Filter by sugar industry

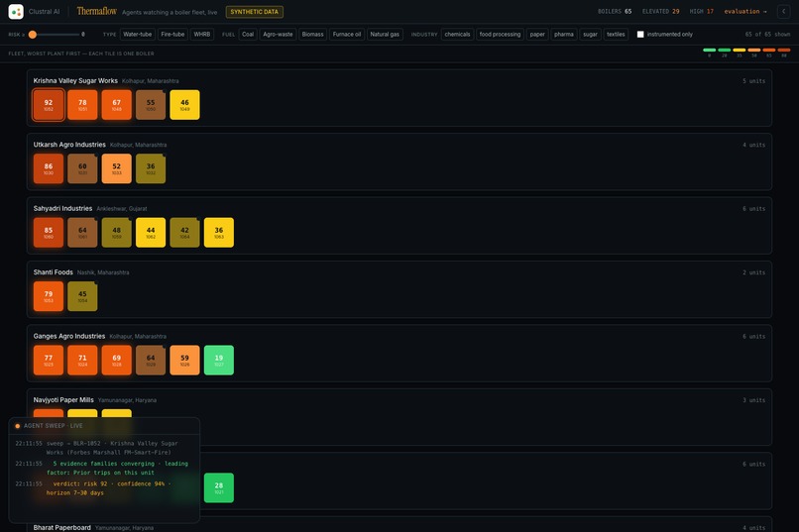click(590, 34)
